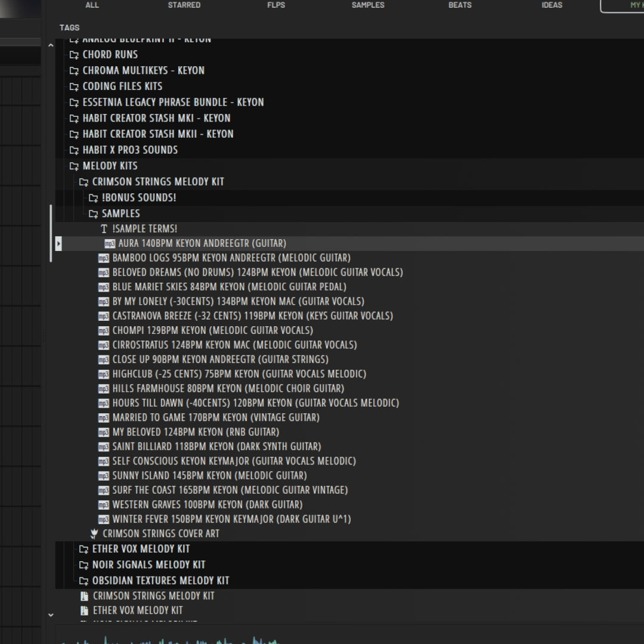Screen dimensions: 644x644
Task: Click the image icon for Crimson Strings Cover Art
Action: (94, 534)
